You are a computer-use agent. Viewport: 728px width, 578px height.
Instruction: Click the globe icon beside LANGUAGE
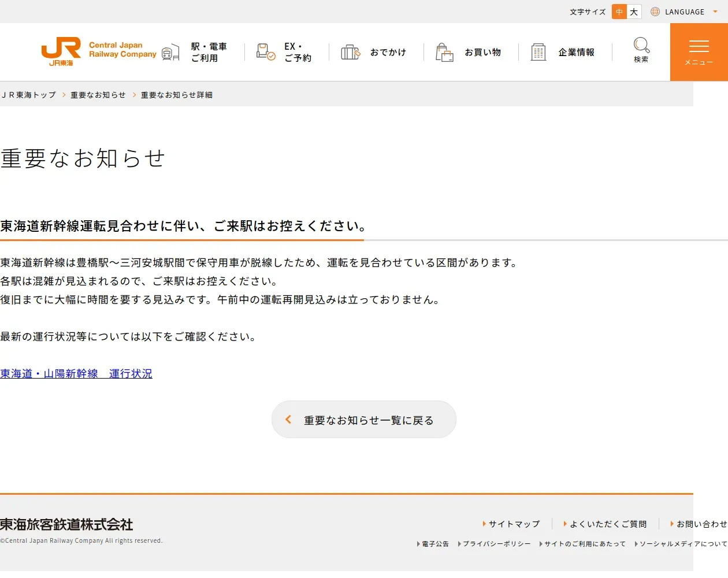point(655,12)
